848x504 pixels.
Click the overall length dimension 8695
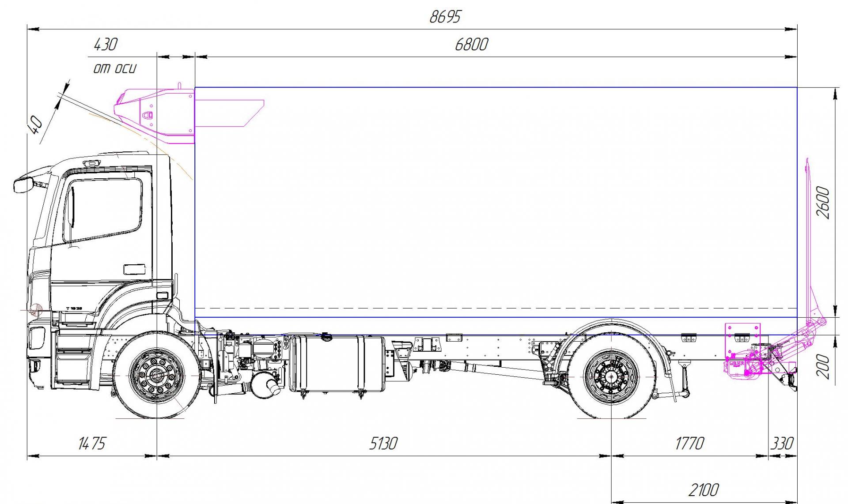point(445,17)
